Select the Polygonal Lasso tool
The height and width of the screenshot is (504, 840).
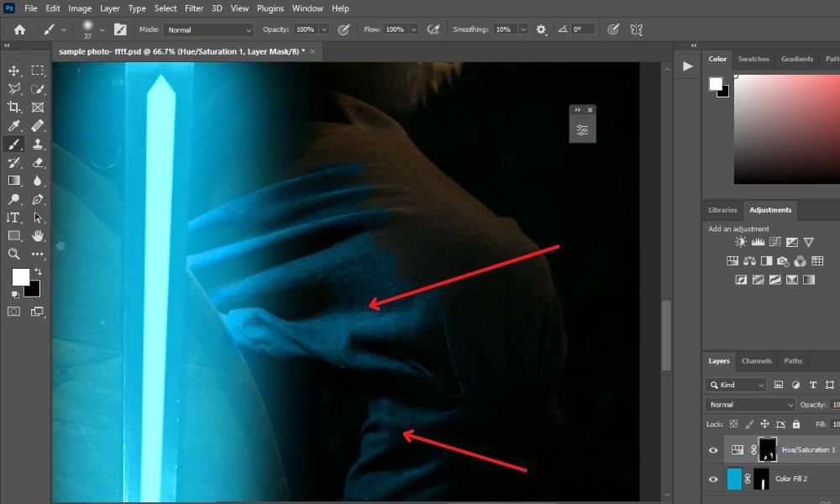click(x=14, y=89)
